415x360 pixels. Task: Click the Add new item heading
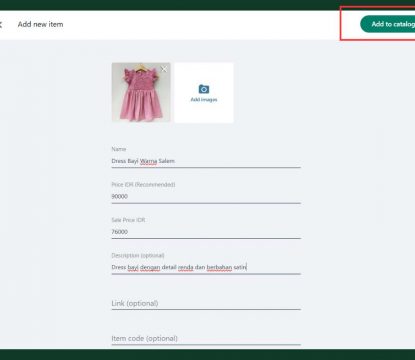[40, 24]
